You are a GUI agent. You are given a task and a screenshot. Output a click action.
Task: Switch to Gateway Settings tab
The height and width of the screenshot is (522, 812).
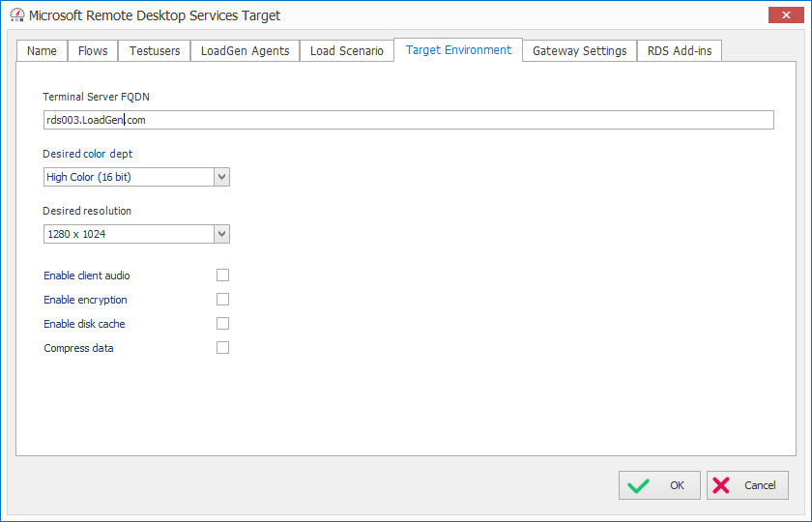579,50
